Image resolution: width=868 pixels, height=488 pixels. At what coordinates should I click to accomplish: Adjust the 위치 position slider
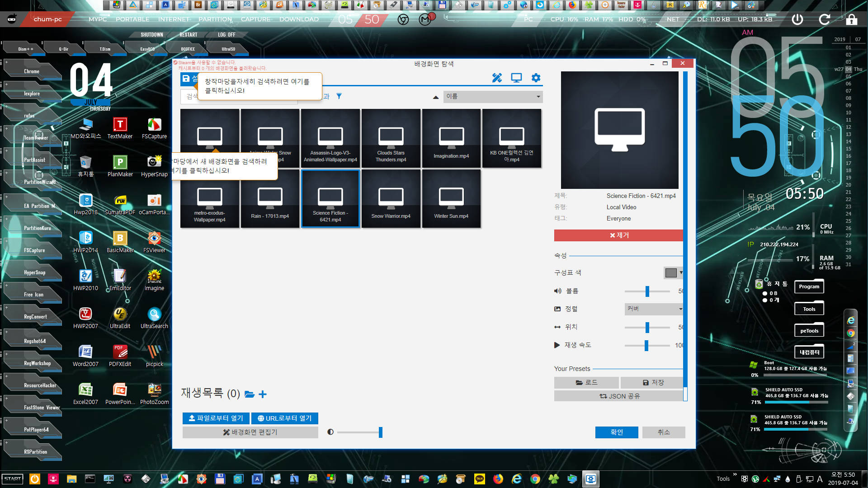(x=647, y=327)
